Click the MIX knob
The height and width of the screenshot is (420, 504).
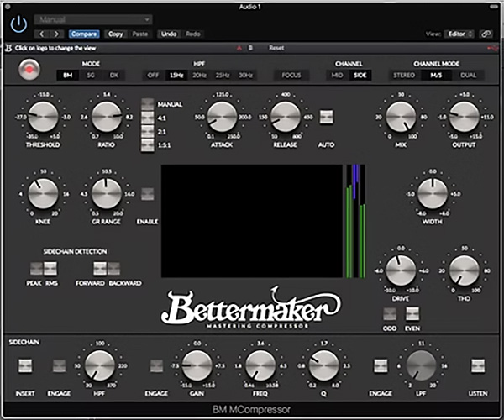pyautogui.click(x=401, y=117)
